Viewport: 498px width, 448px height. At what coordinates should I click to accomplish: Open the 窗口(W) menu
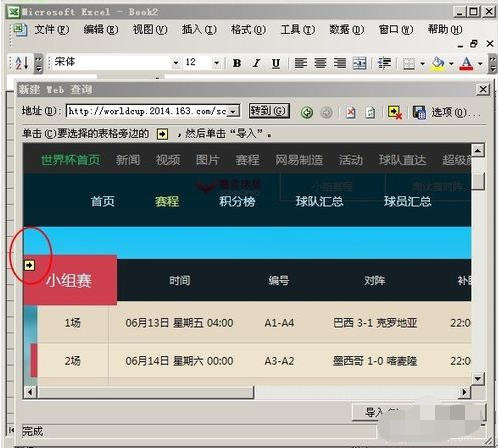click(x=396, y=30)
